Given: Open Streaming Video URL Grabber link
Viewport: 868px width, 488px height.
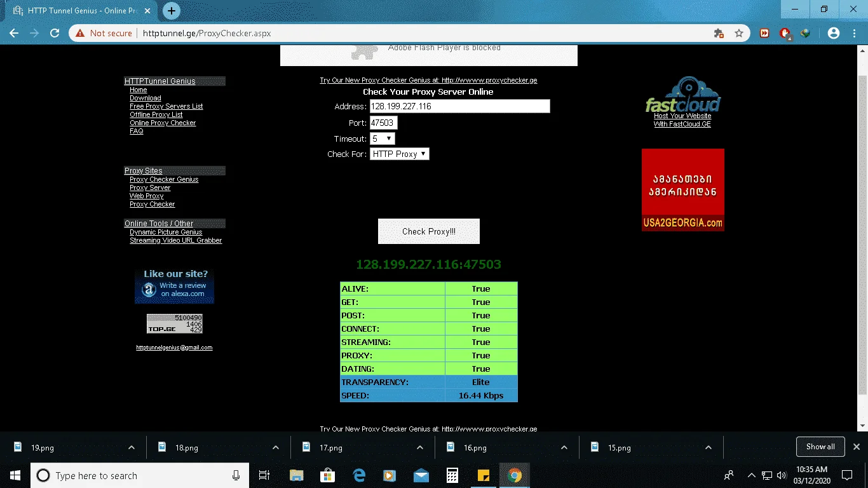Looking at the screenshot, I should [x=176, y=241].
